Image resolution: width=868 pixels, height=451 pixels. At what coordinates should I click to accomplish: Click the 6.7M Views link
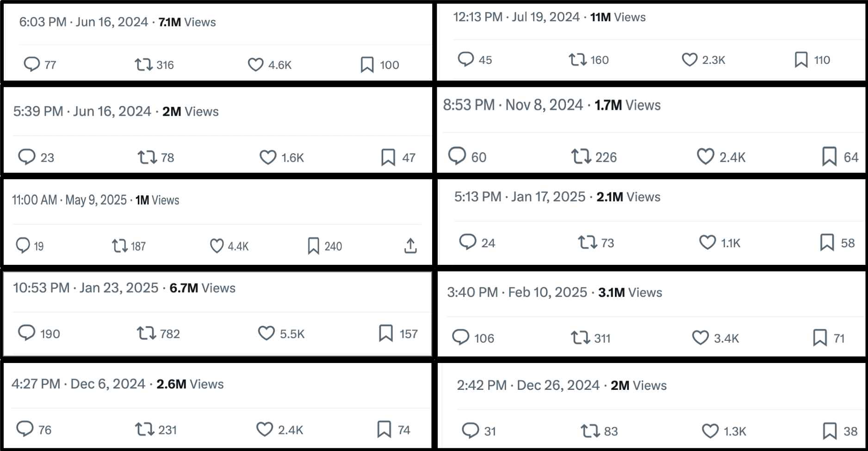click(x=202, y=288)
